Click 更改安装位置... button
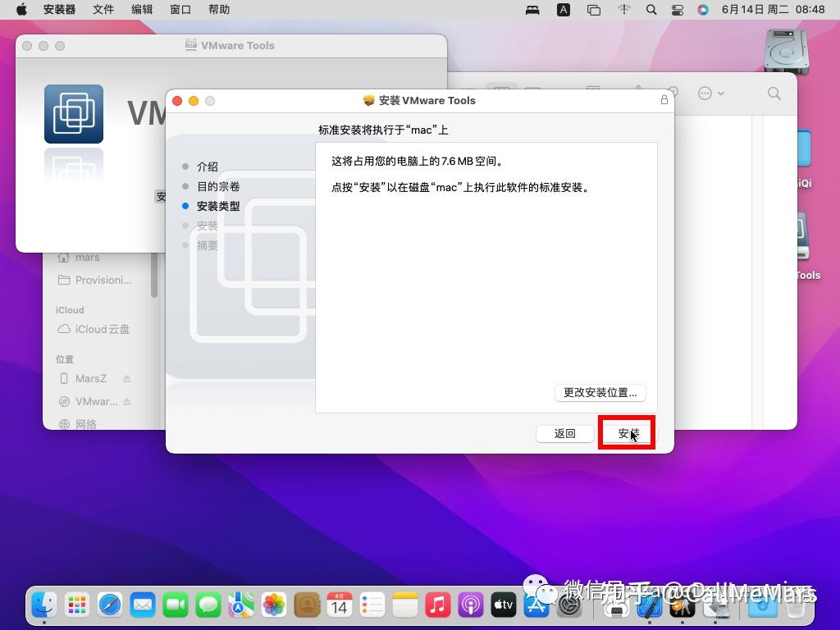Screen dimensions: 840x630 click(600, 393)
